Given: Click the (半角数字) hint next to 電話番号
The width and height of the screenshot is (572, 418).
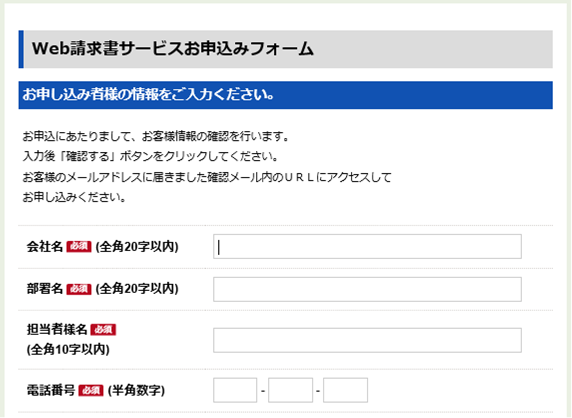Looking at the screenshot, I should tap(136, 391).
